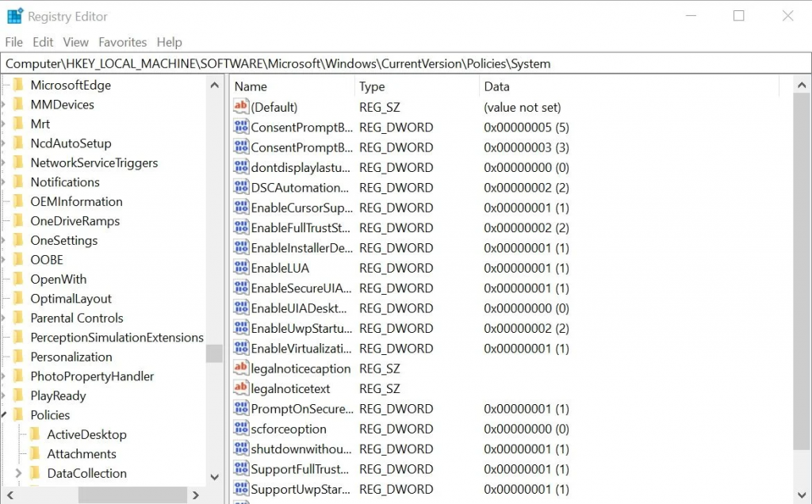The height and width of the screenshot is (504, 812).
Task: Select the DSCAutomation DWORD value icon
Action: click(241, 187)
